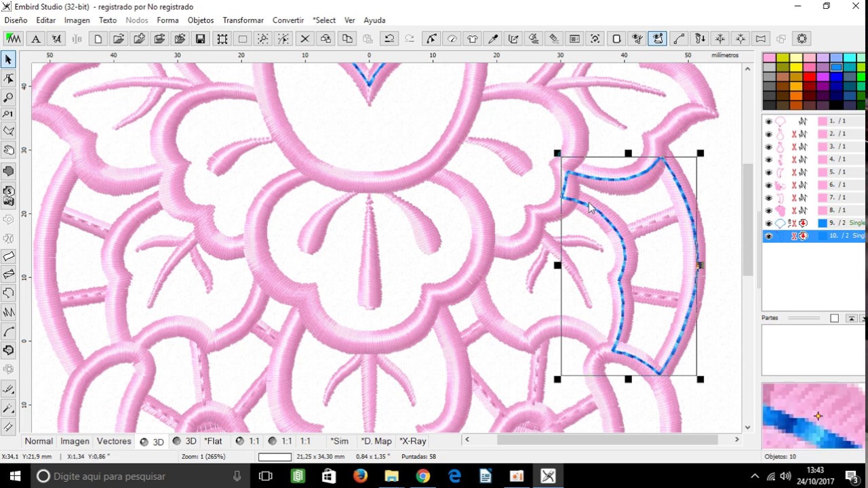Screen dimensions: 868x488
Task: Click the horizontal scrollbar left arrow
Action: [x=467, y=440]
